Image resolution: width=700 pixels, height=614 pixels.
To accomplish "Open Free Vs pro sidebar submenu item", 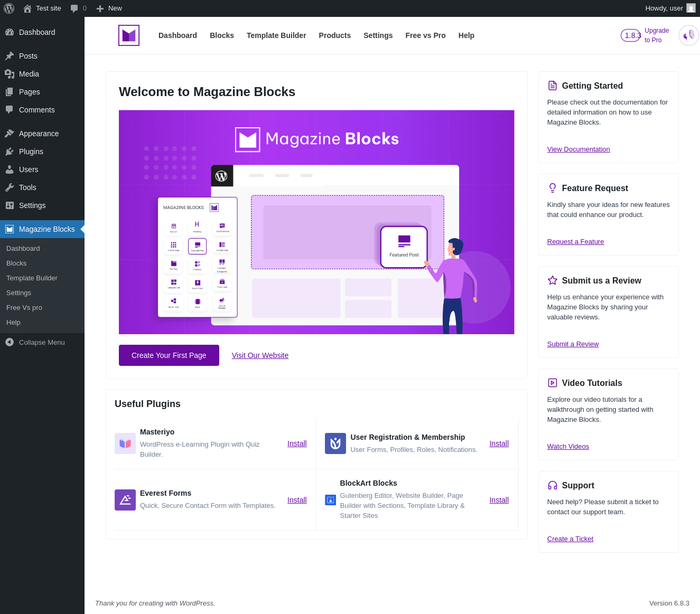I will [24, 308].
